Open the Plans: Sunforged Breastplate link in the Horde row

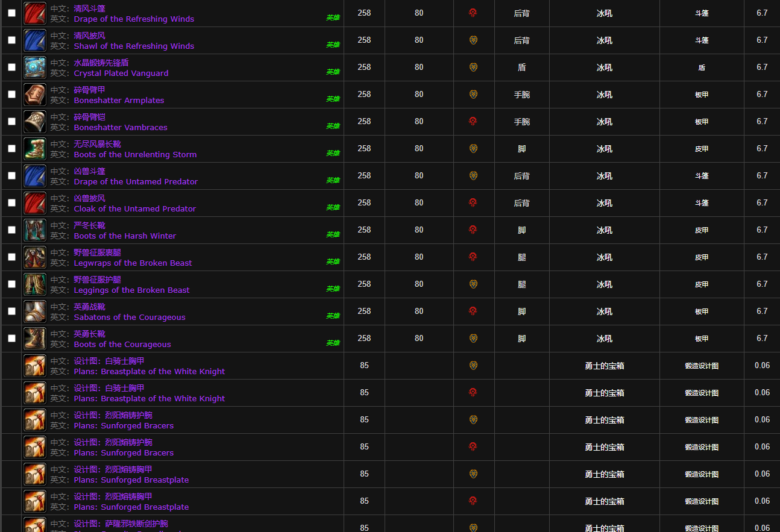coord(131,507)
